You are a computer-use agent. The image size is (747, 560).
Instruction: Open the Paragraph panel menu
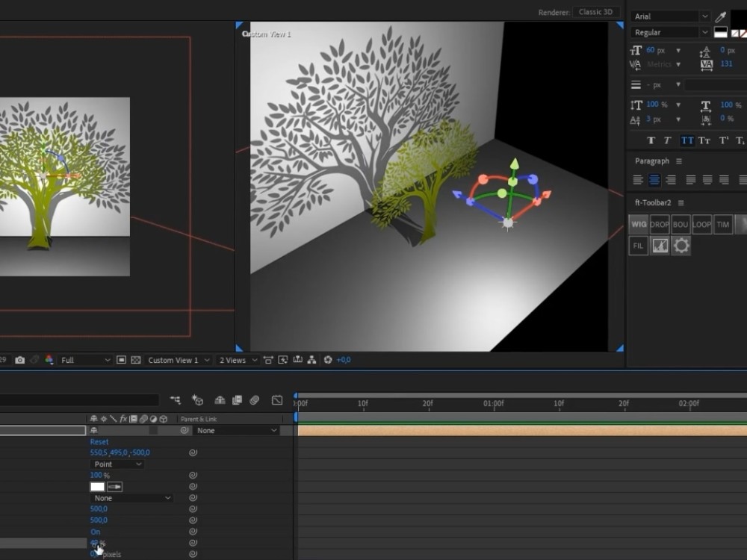(x=679, y=161)
